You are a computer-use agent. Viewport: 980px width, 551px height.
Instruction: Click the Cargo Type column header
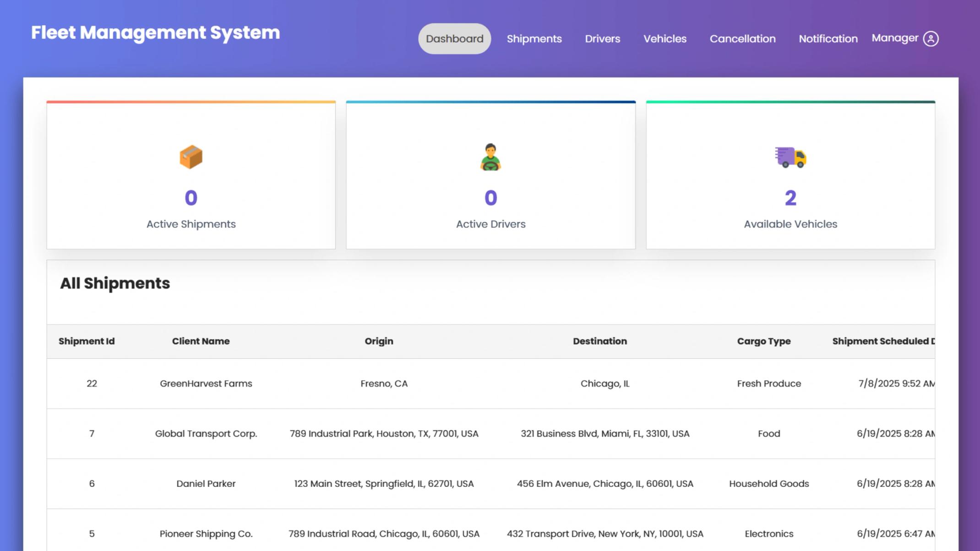click(763, 341)
